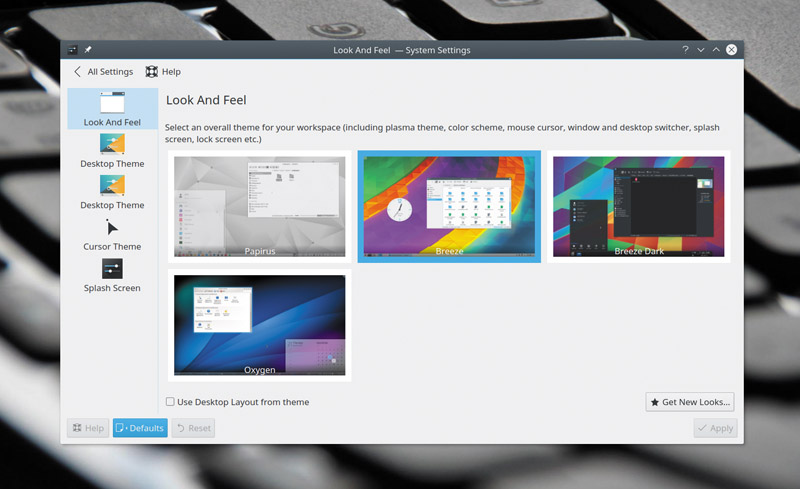Select the first Desktop Theme sidebar icon
This screenshot has width=800, height=489.
click(x=112, y=144)
